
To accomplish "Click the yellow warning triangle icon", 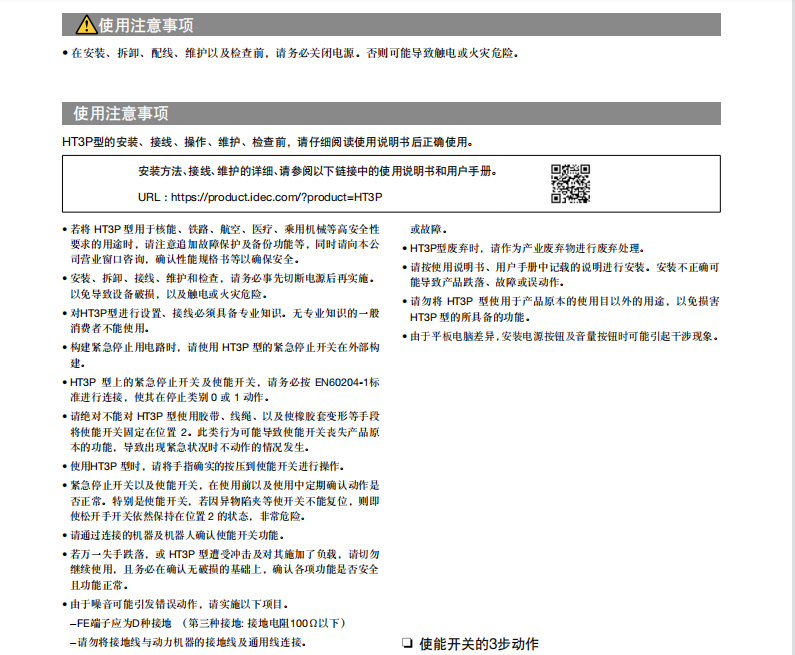I will (86, 24).
